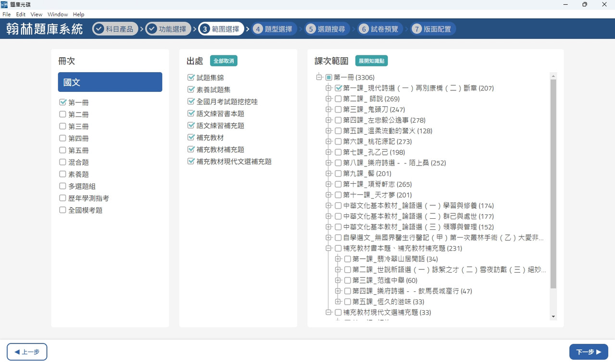The width and height of the screenshot is (615, 364).
Task: Check 論語選(二)群己與處世 checkbox
Action: (339, 216)
